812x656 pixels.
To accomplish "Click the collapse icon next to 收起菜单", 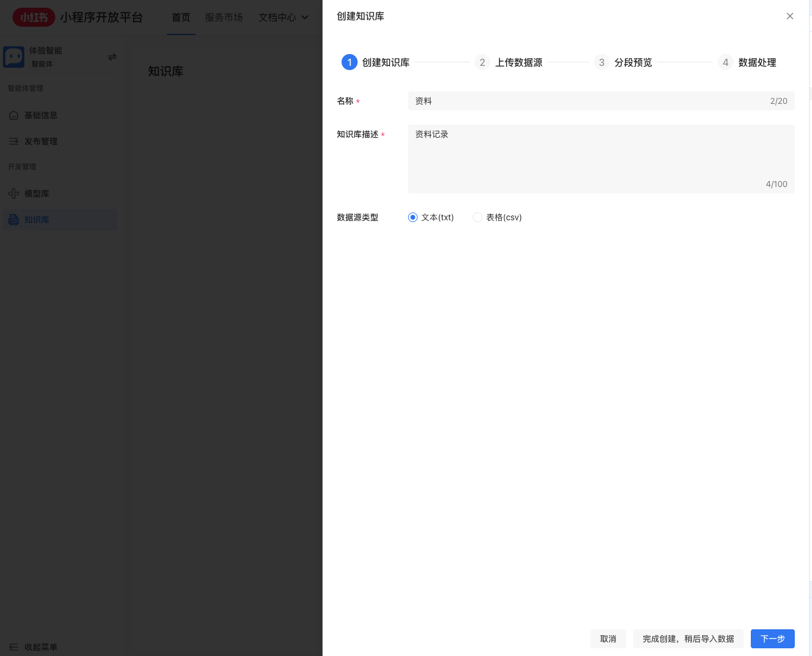I will [x=14, y=647].
